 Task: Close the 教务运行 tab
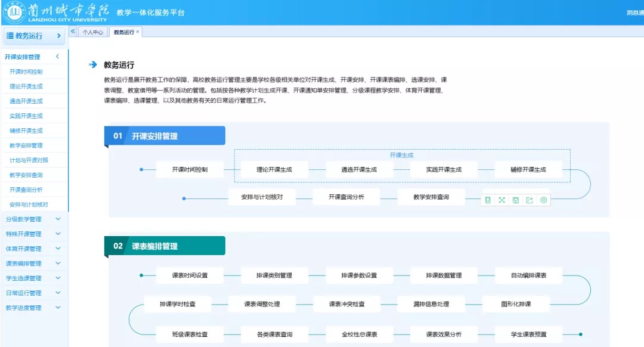pyautogui.click(x=138, y=32)
